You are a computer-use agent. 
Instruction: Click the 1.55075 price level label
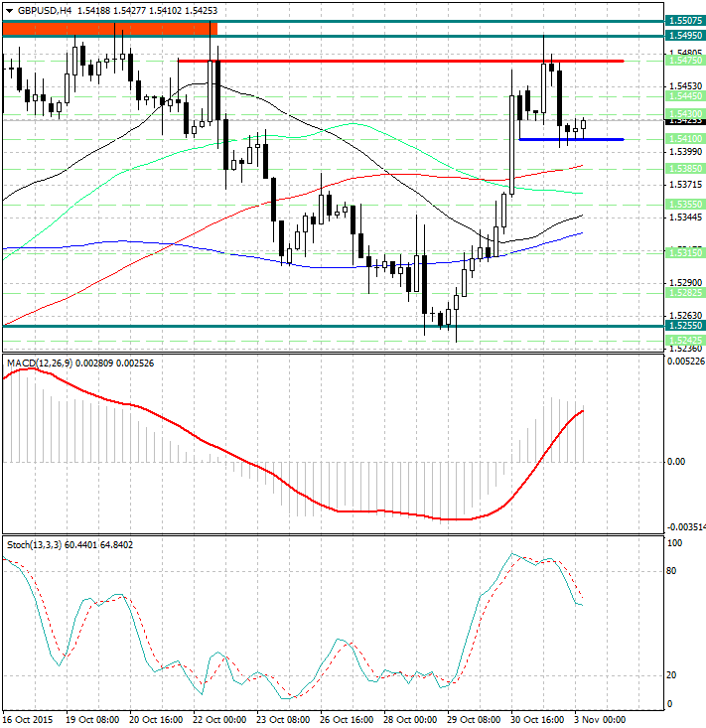point(686,20)
